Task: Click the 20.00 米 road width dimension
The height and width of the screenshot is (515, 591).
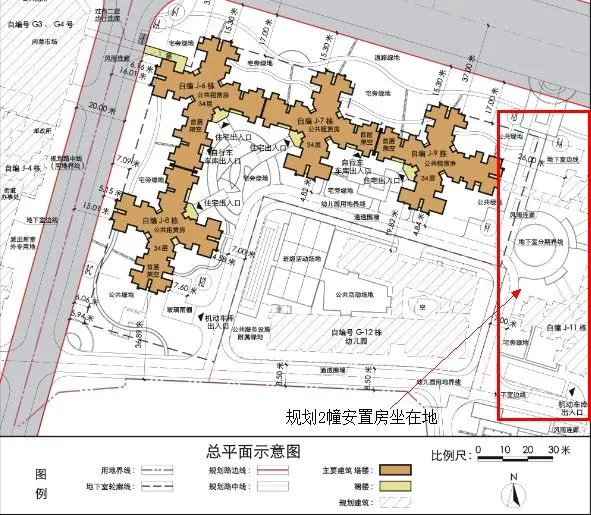Action: [x=102, y=108]
